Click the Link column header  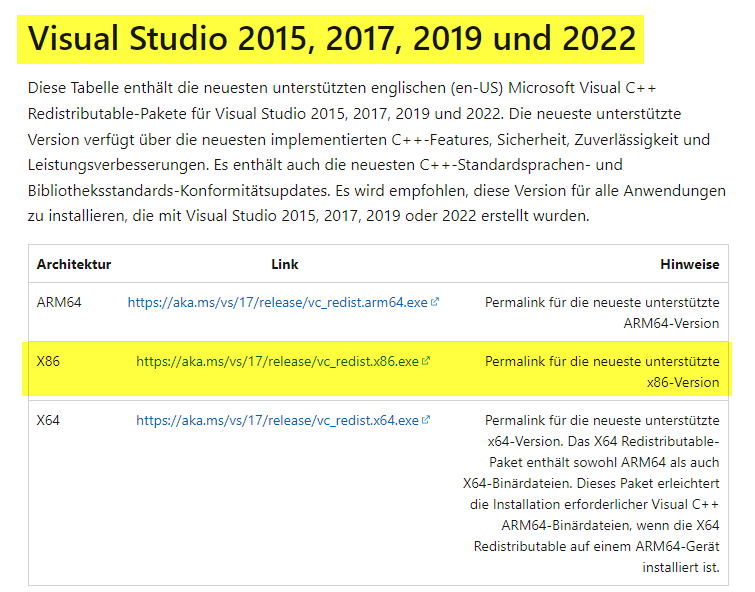(x=285, y=265)
